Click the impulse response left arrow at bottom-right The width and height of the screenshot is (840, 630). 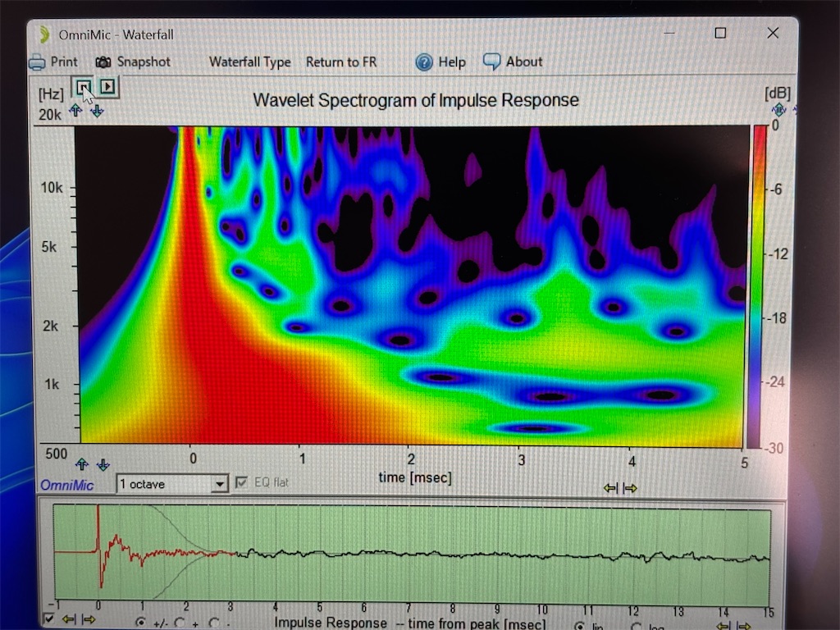click(724, 626)
